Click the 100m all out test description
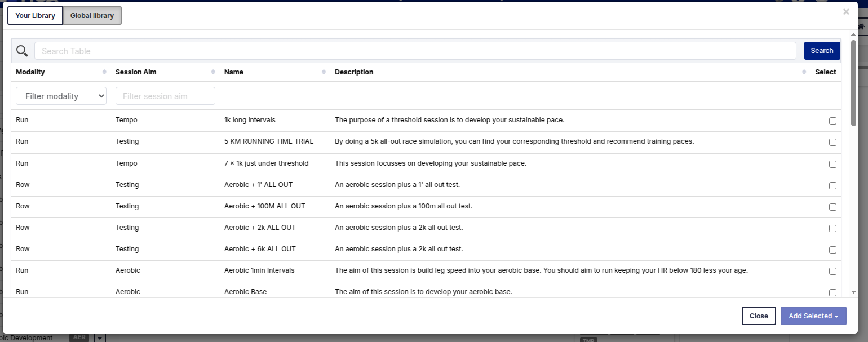This screenshot has height=342, width=868. click(404, 206)
